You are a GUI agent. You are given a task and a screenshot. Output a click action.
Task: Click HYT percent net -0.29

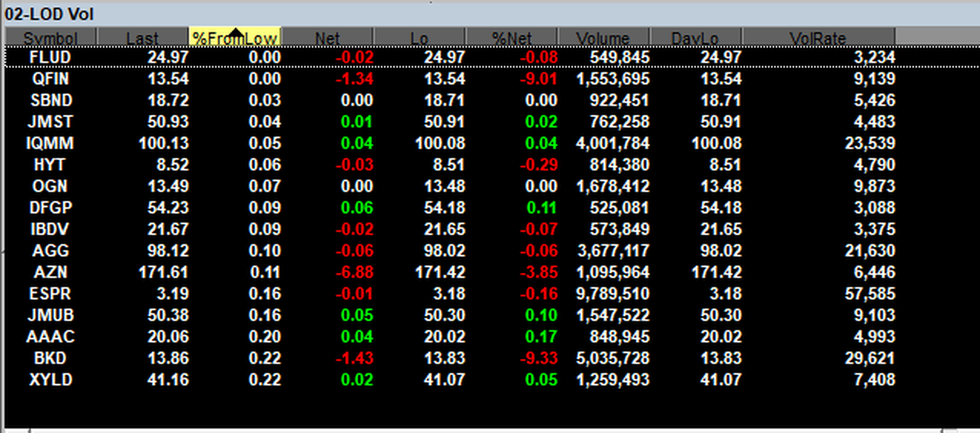pos(538,164)
